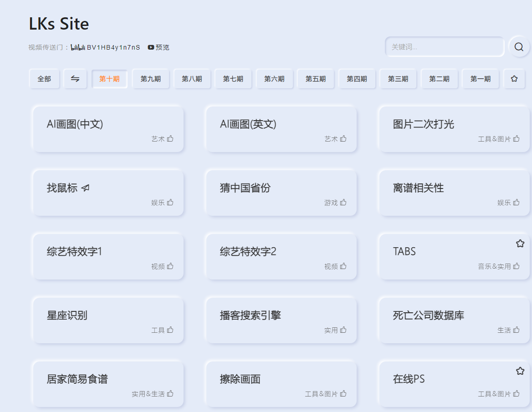Like the 离谱相关性 card thumbs-up

click(517, 203)
